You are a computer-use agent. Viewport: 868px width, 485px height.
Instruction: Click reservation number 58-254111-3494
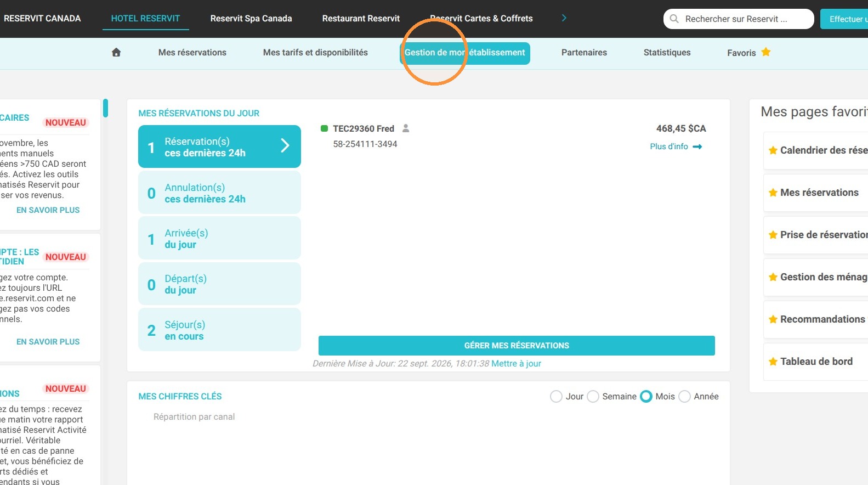(365, 144)
